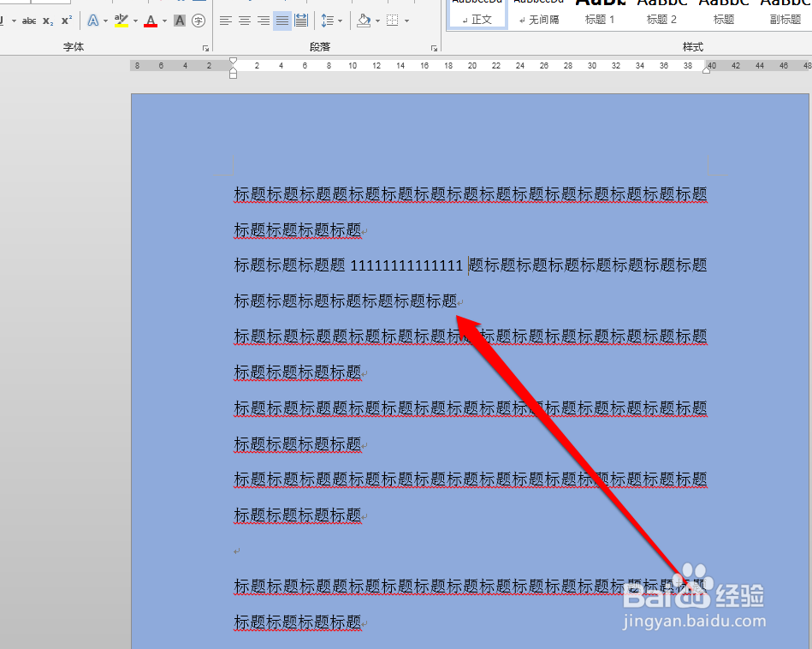The height and width of the screenshot is (649, 812).
Task: Click the line spacing icon
Action: coord(328,21)
